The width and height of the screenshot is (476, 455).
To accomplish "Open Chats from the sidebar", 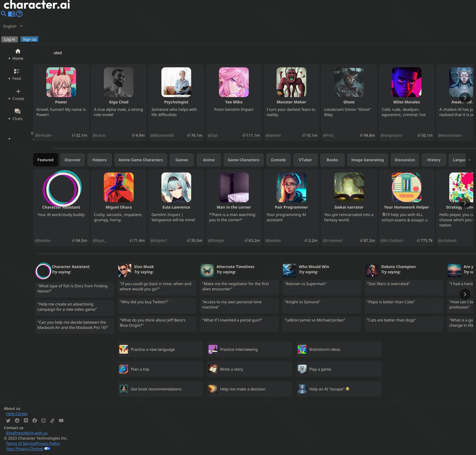I will [17, 115].
